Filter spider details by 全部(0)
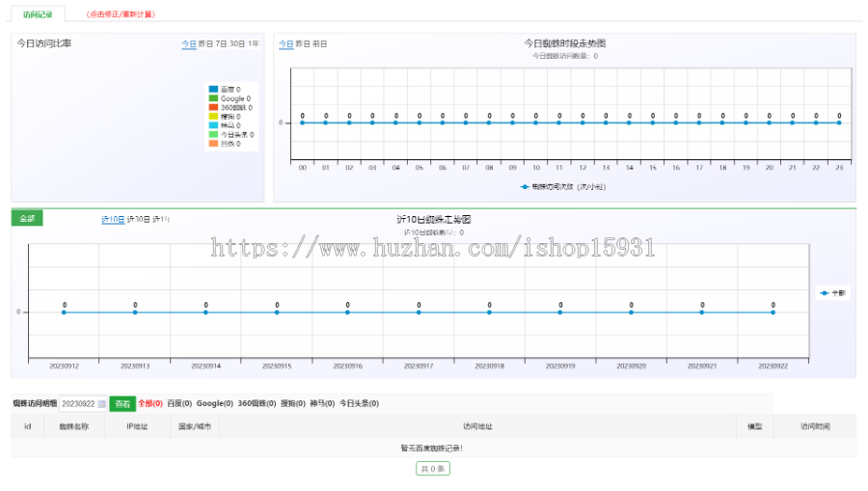868x491 pixels. click(x=150, y=403)
